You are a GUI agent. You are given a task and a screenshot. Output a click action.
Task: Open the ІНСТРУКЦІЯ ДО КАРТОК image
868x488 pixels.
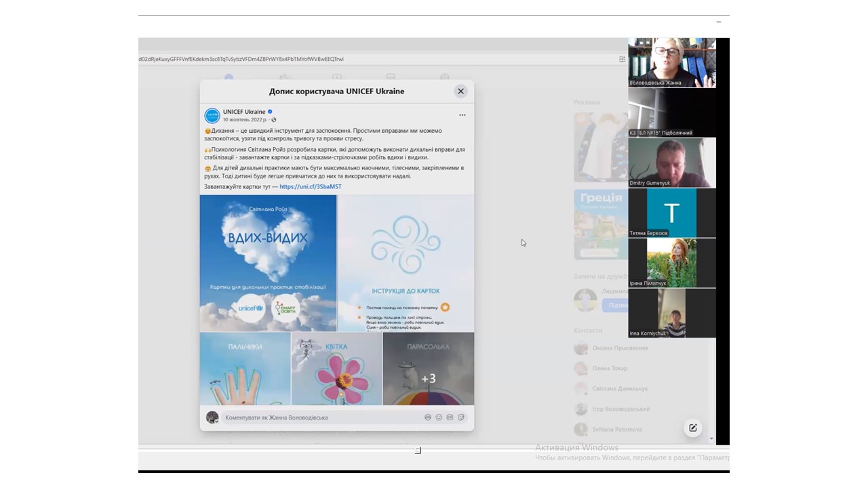click(406, 263)
